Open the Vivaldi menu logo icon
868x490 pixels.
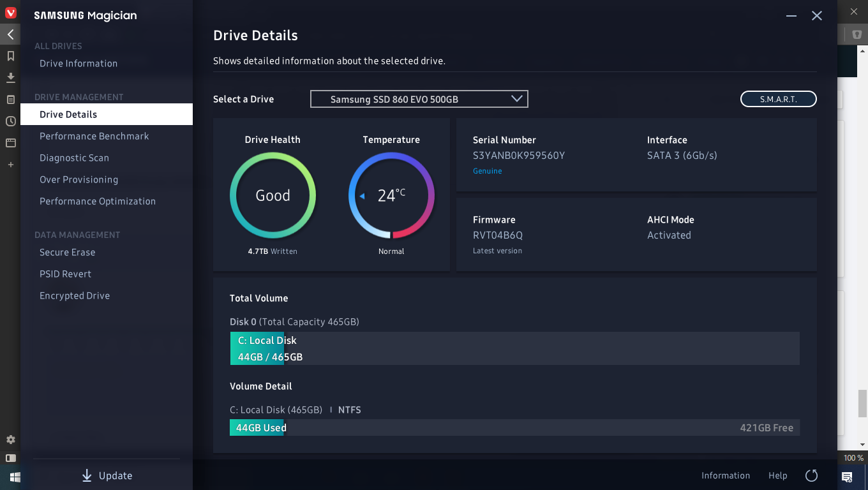[x=10, y=13]
